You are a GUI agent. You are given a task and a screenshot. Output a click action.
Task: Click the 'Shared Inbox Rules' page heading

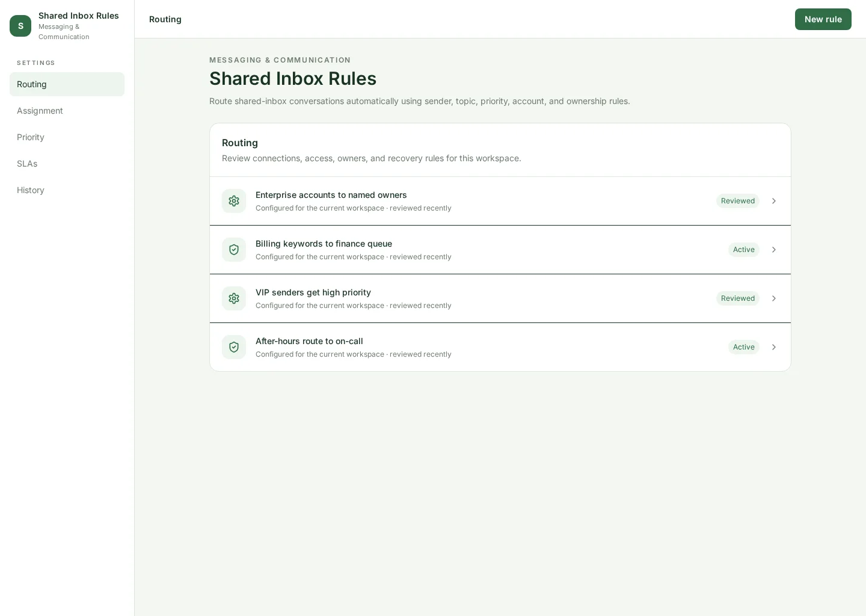293,78
